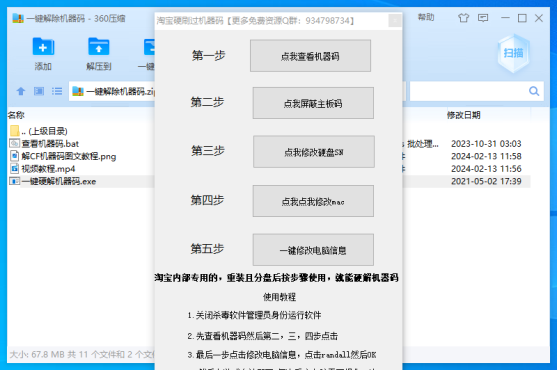This screenshot has width=557, height=370.
Task: Click the 批处理 file type cell
Action: (422, 143)
